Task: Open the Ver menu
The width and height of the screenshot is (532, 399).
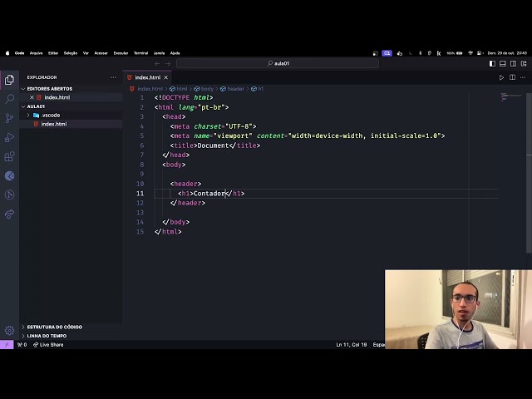Action: pos(86,53)
